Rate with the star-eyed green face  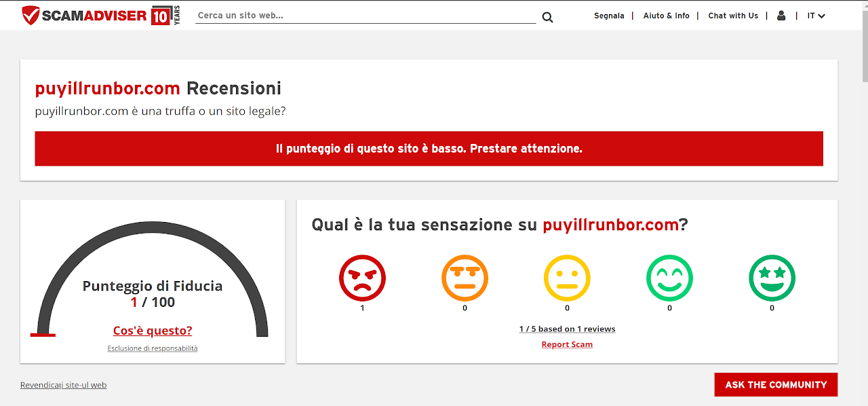click(772, 278)
